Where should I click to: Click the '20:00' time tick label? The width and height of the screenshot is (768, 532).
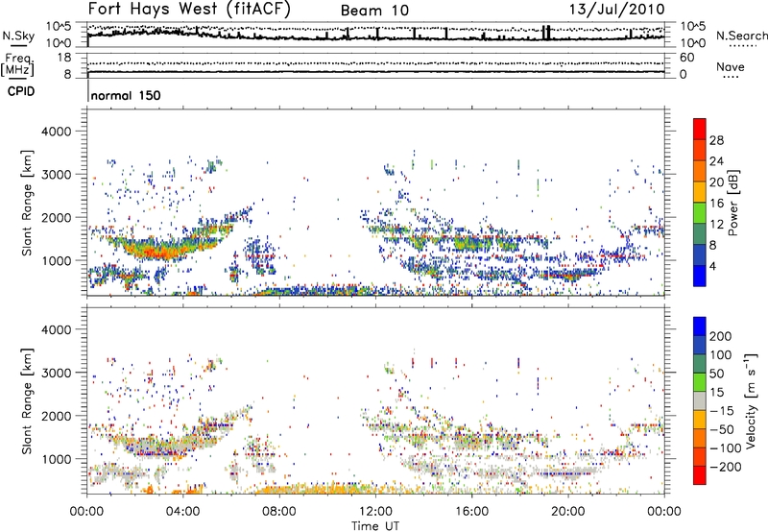coord(567,512)
